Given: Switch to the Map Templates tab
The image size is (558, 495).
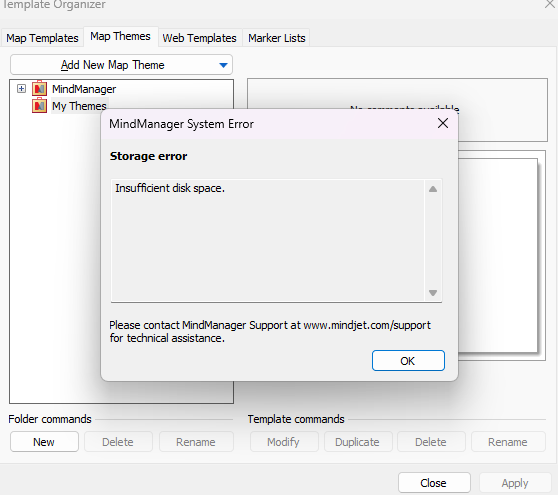Looking at the screenshot, I should pyautogui.click(x=42, y=38).
